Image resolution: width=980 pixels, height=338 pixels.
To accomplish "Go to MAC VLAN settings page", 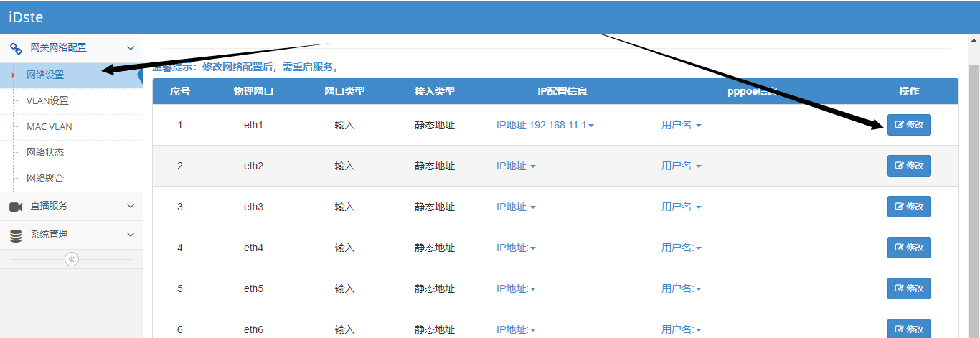I will [50, 127].
